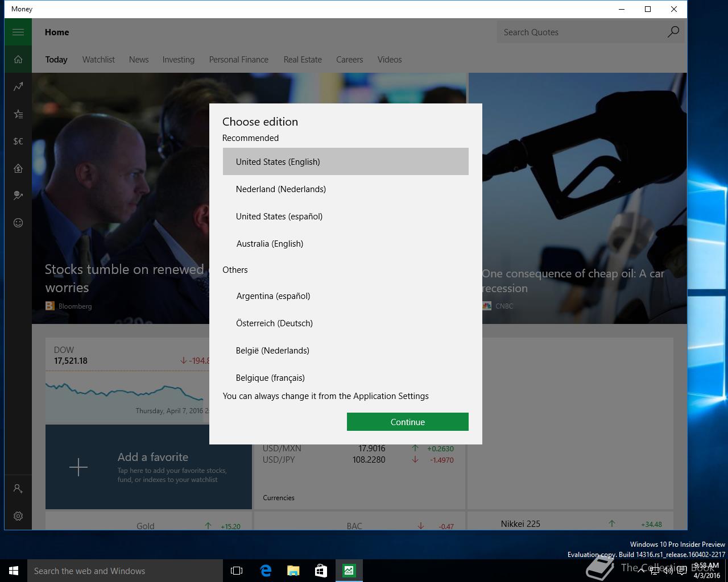Open the Windows Start menu

click(x=14, y=571)
